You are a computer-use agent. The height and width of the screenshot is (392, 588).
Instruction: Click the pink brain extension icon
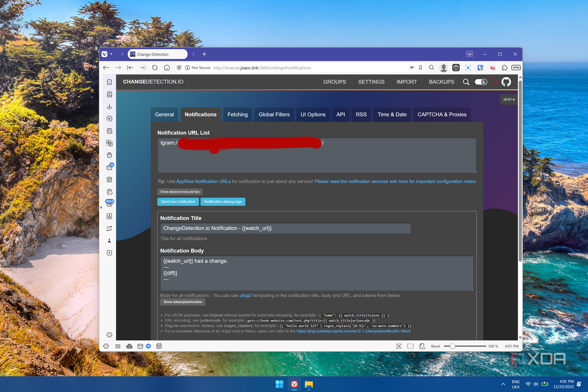[492, 68]
